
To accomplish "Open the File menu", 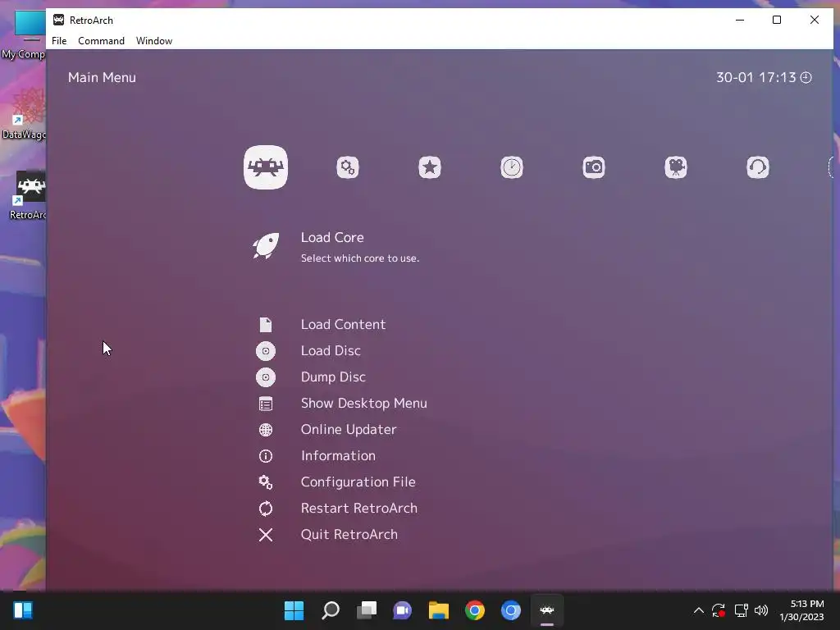I will point(59,41).
